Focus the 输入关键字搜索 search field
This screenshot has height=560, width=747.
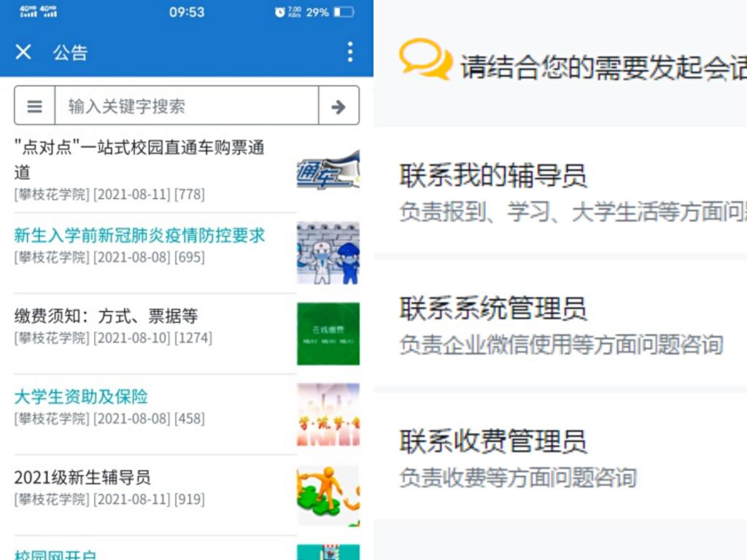[186, 106]
